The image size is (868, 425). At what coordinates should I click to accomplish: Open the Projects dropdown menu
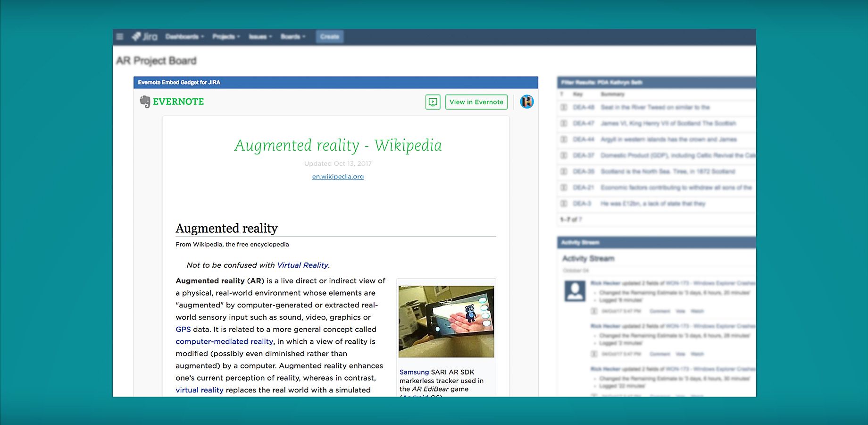[x=226, y=36]
